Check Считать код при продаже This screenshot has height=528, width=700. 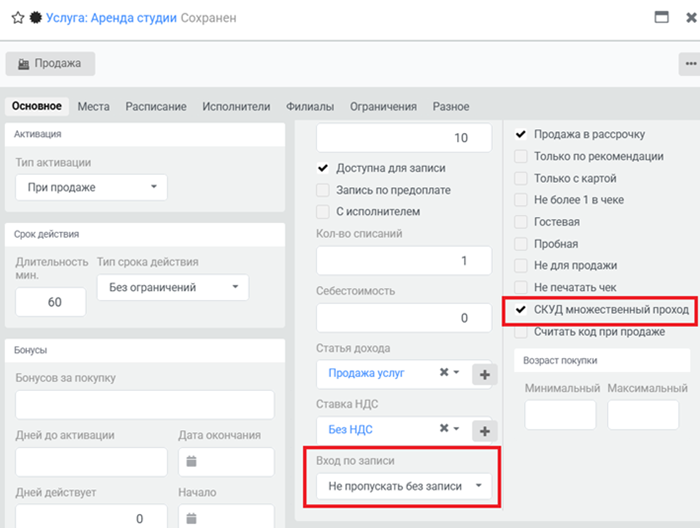click(x=521, y=332)
